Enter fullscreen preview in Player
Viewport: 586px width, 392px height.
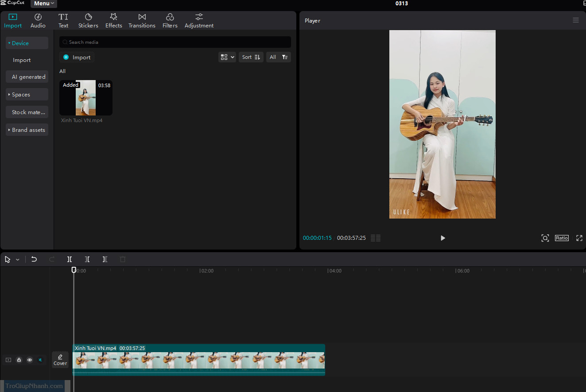(x=579, y=238)
